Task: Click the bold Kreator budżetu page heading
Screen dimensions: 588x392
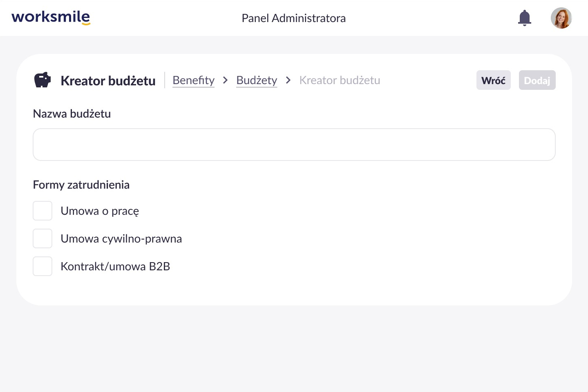Action: [x=108, y=81]
